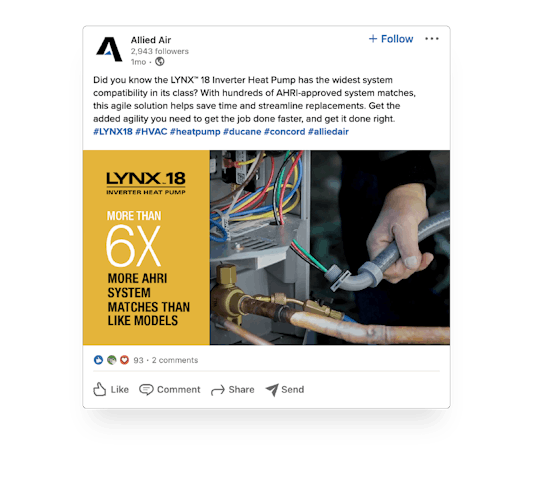Image resolution: width=533 pixels, height=498 pixels.
Task: Open the LYNX 18 heat pump image
Action: (x=266, y=247)
